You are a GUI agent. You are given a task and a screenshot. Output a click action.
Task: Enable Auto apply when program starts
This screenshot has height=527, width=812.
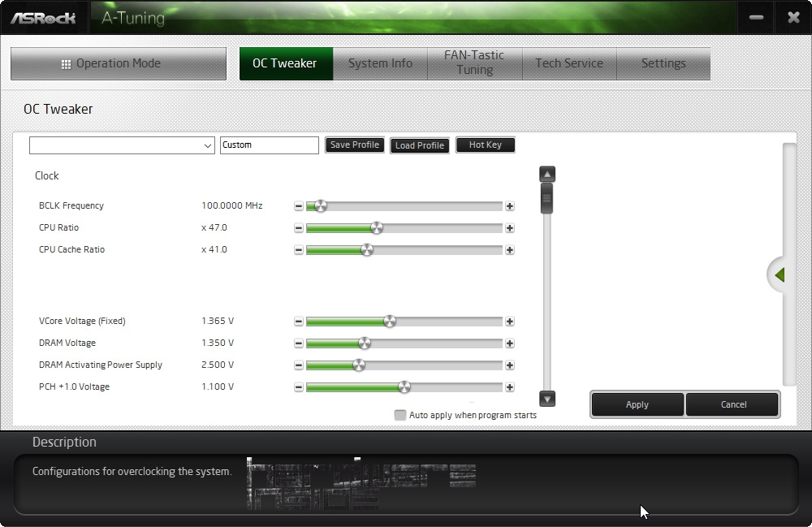pos(400,415)
